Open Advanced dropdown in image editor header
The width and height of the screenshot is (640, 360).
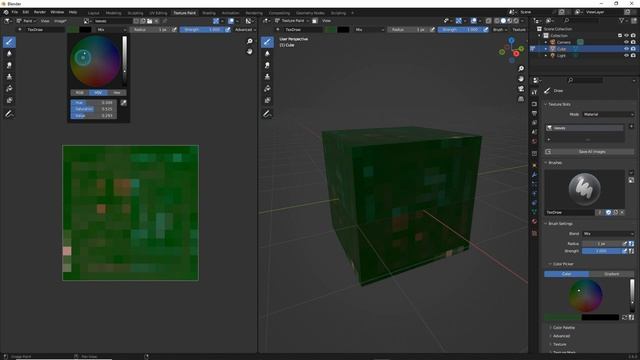tap(245, 29)
